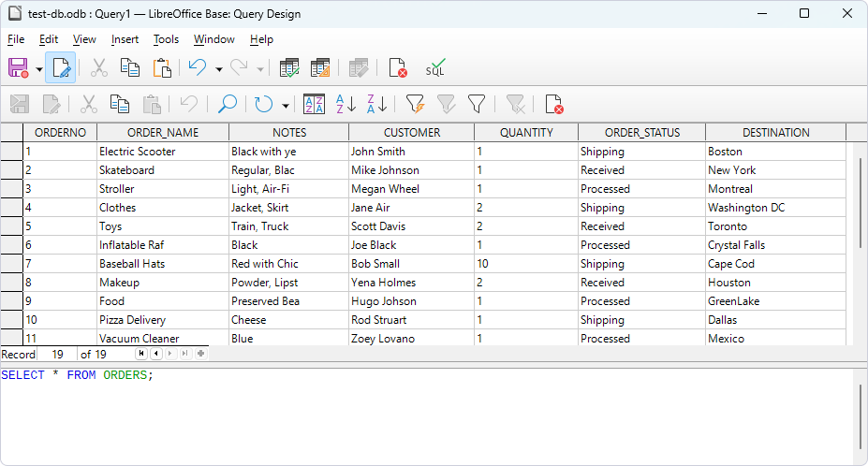
Task: Undo the last action in top toolbar
Action: (198, 68)
